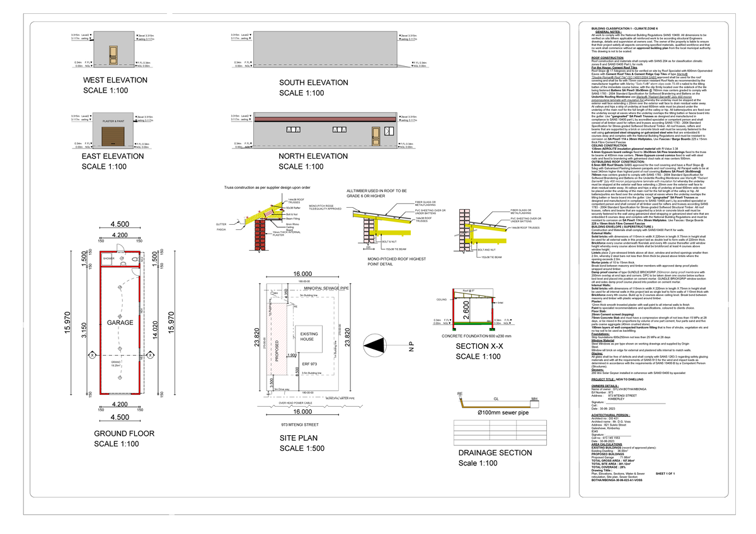756x534 pixels.
Task: Click the SECTION X-X title
Action: [479, 347]
